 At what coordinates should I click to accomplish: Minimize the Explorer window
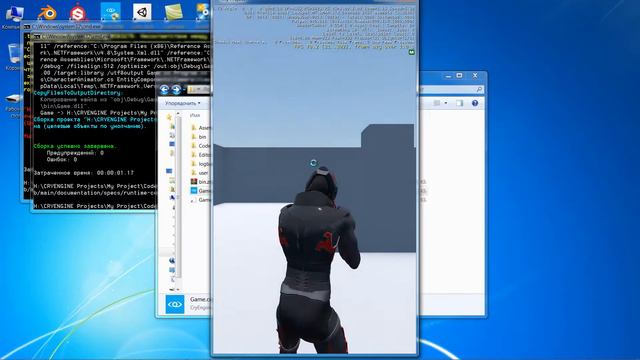click(x=449, y=76)
